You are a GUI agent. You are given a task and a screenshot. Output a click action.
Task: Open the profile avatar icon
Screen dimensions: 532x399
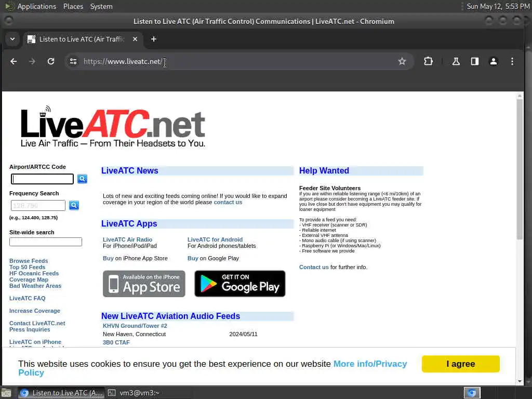494,61
